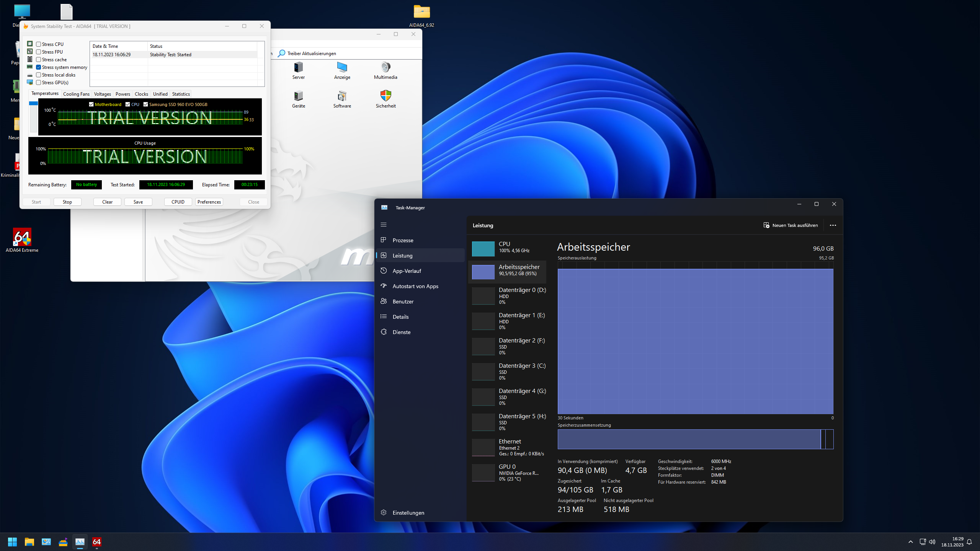Viewport: 980px width, 551px height.
Task: Enable Stress CPU checkbox
Action: (38, 44)
